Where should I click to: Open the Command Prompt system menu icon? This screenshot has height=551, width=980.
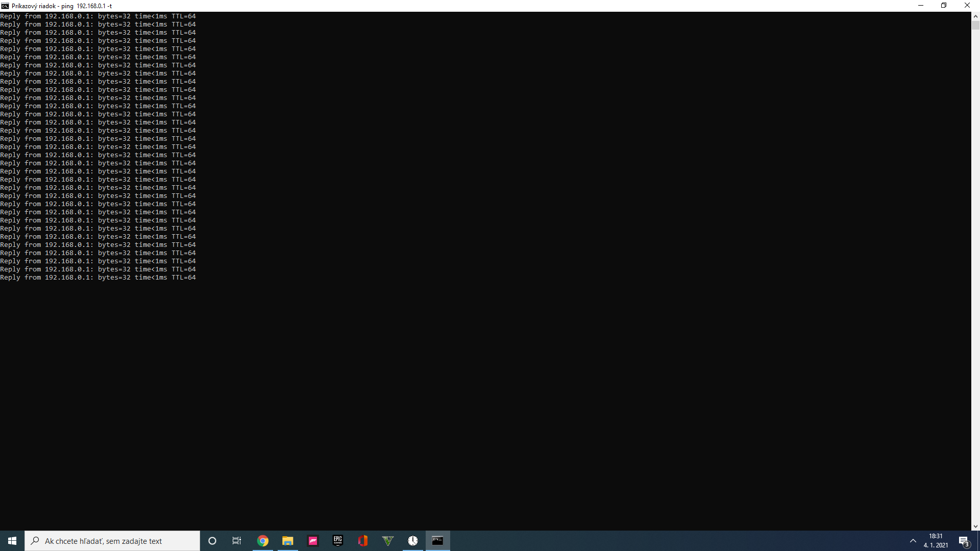click(x=5, y=6)
